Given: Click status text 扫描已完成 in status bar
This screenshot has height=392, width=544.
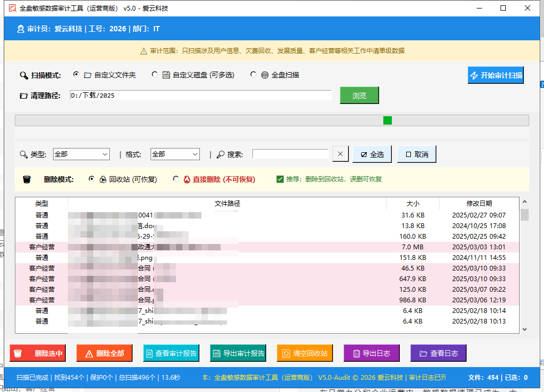Looking at the screenshot, I should pyautogui.click(x=32, y=378).
